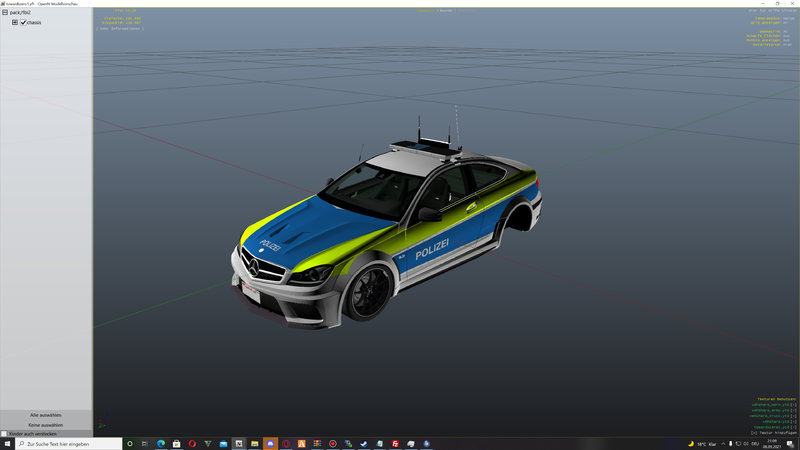Switch keyboard language via DEU indicator
The width and height of the screenshot is (800, 450).
[x=755, y=444]
